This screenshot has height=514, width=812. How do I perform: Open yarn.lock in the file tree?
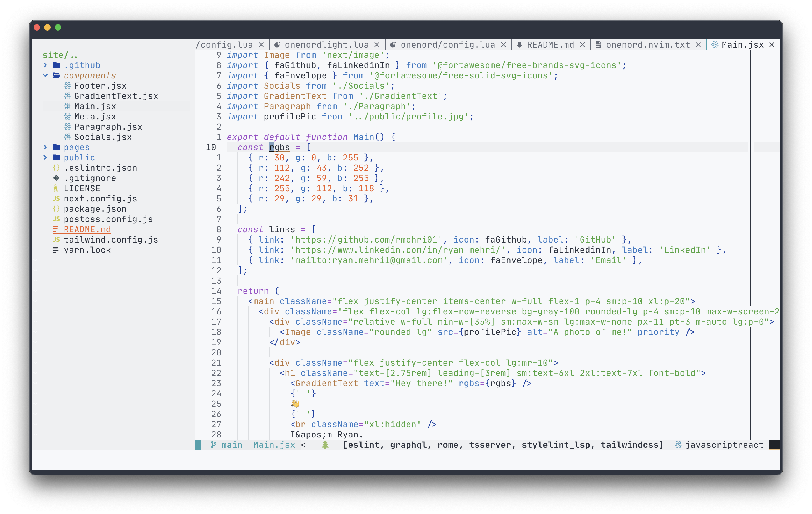coord(87,250)
